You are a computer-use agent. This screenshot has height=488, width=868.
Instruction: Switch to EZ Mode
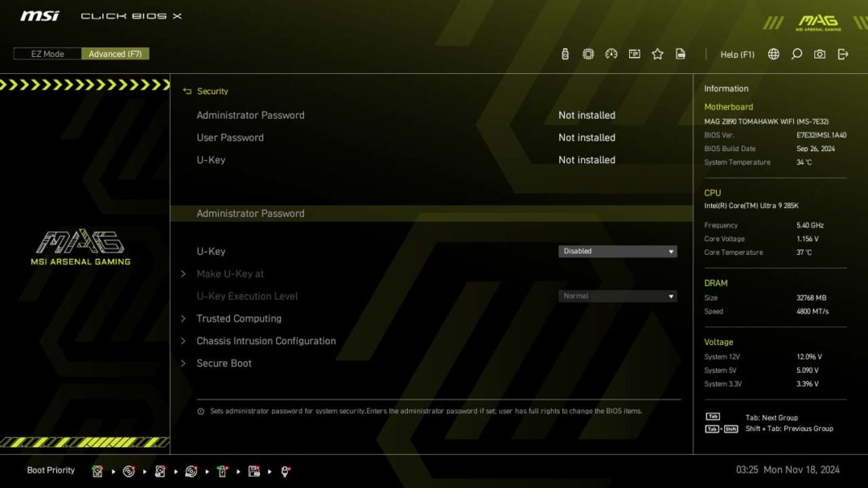(x=47, y=54)
